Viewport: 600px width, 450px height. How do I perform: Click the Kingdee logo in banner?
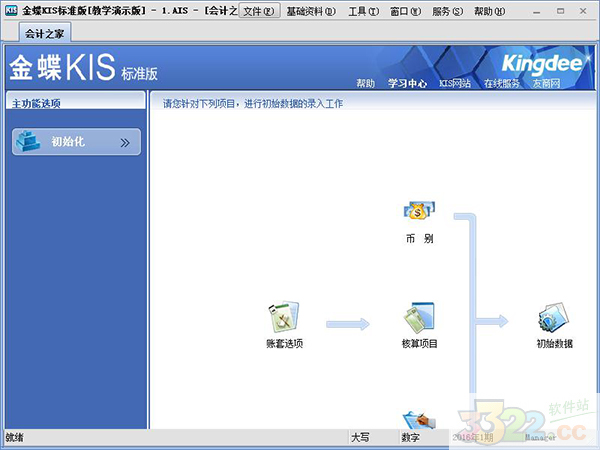click(x=542, y=64)
